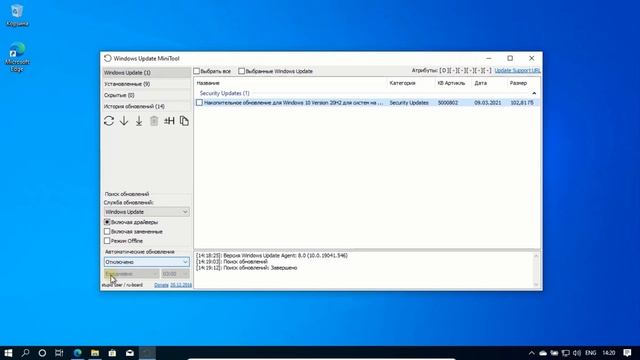640x360 pixels.
Task: Click the KB number 5000802 cell
Action: [448, 103]
